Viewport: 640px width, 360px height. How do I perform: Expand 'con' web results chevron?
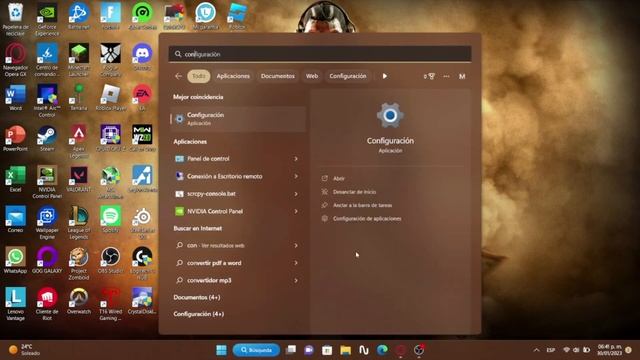(296, 246)
